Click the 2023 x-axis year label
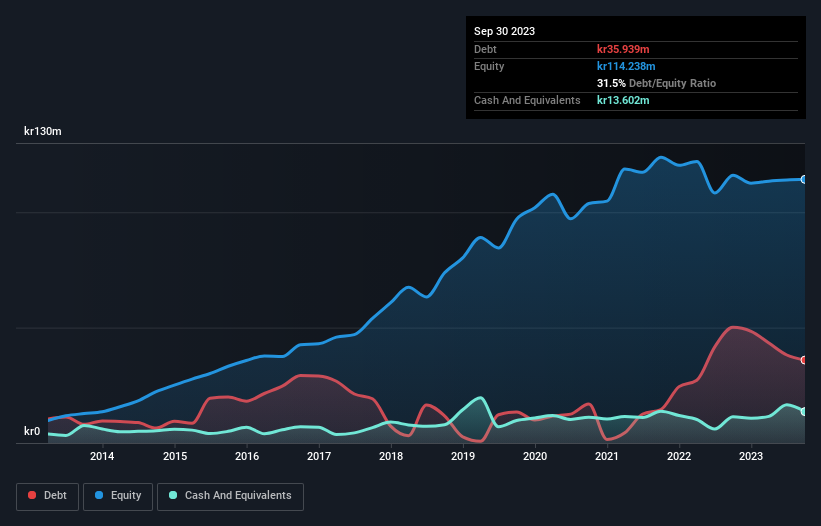 pyautogui.click(x=751, y=456)
